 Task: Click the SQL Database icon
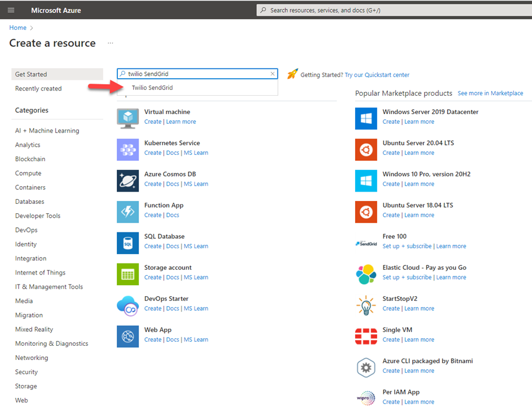coord(127,243)
